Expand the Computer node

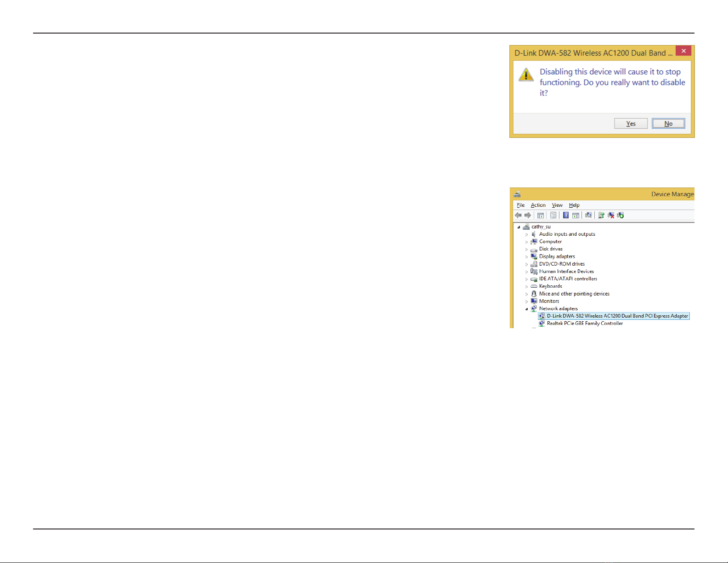pyautogui.click(x=527, y=242)
